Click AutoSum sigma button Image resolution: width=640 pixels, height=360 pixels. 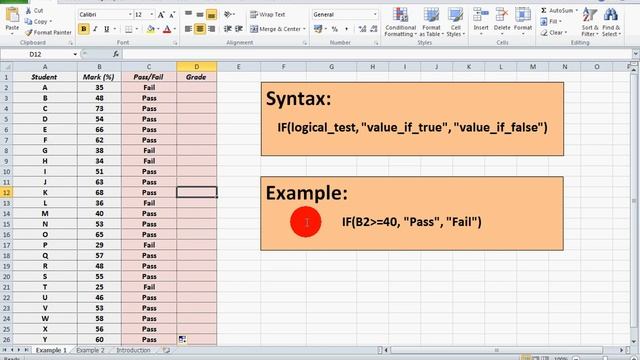click(x=556, y=10)
